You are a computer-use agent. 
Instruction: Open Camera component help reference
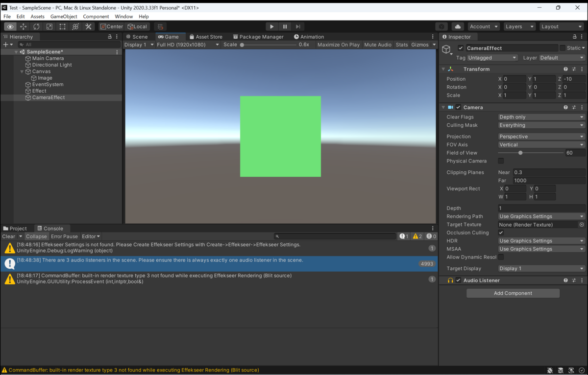(x=565, y=107)
